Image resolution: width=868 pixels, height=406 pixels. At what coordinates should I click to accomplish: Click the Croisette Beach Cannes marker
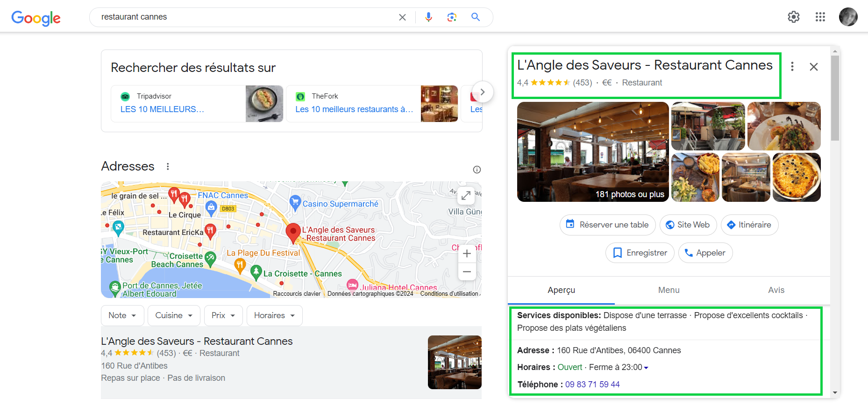point(210,259)
